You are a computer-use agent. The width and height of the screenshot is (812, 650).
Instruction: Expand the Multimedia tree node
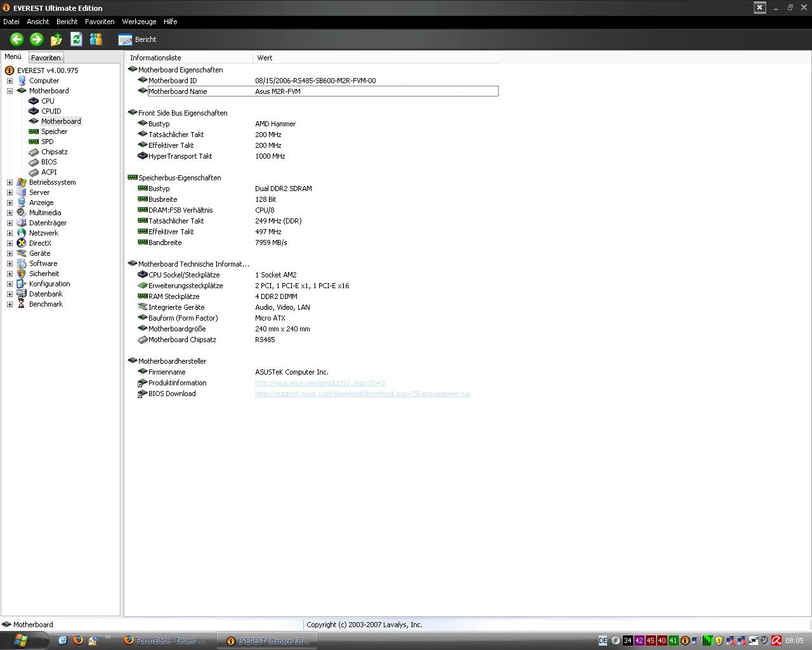pos(10,213)
